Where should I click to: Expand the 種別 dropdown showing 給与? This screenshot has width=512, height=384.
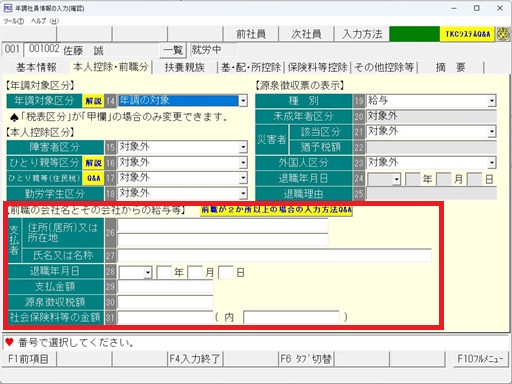coord(492,101)
